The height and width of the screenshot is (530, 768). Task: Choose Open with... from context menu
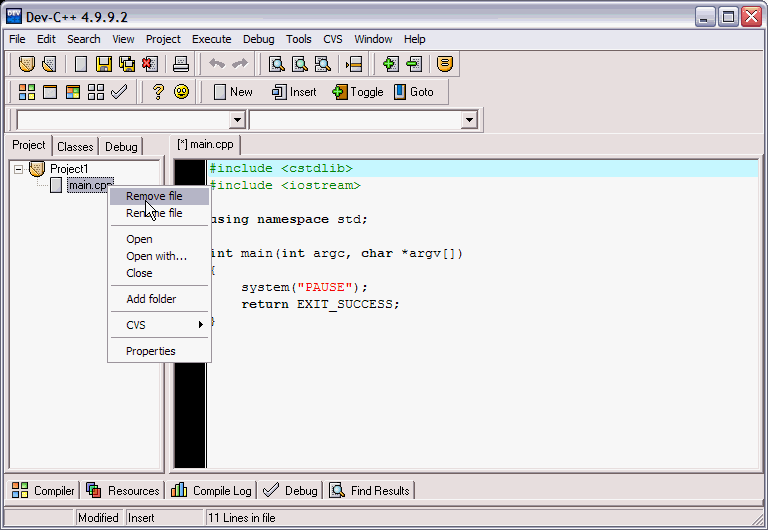(160, 256)
